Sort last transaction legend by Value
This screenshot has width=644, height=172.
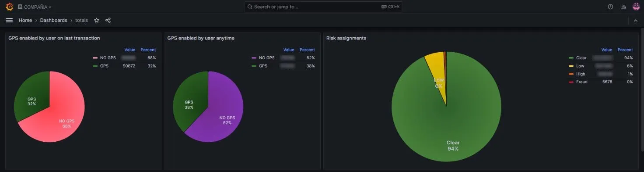[130, 50]
